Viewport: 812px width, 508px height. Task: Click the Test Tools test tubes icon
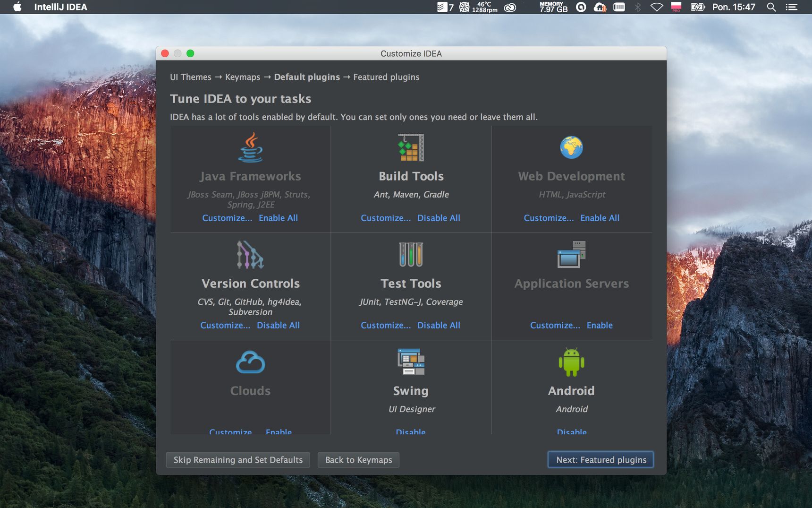pyautogui.click(x=411, y=255)
